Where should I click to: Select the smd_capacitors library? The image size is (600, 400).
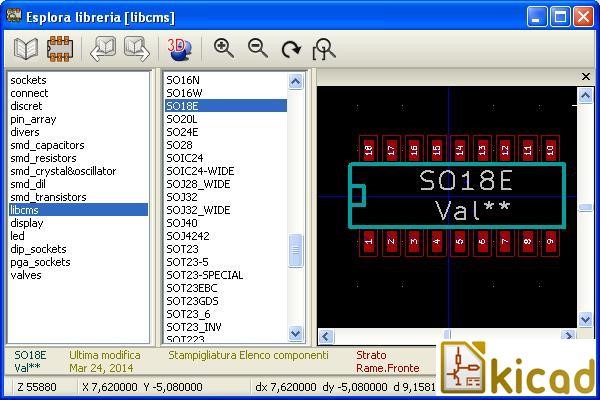47,145
